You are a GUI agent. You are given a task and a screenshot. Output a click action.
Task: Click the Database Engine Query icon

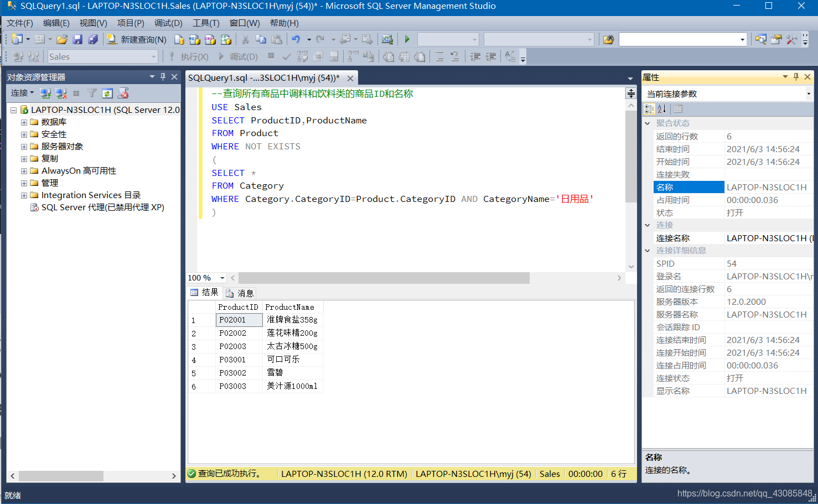(x=179, y=39)
